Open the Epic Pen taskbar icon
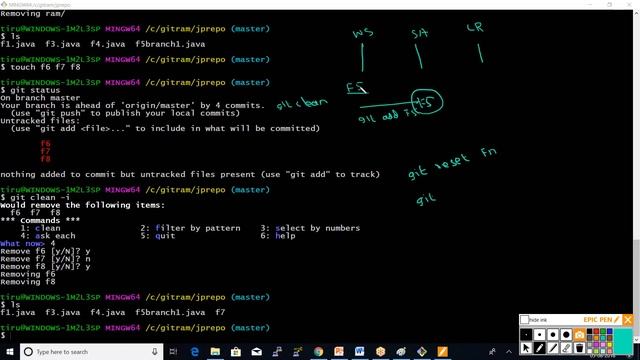640x360 pixels. (x=442, y=351)
